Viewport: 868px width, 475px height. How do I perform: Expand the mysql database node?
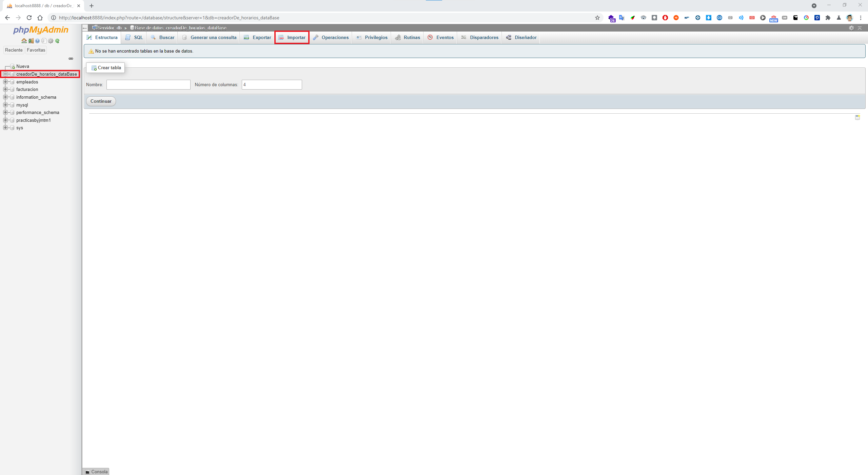tap(5, 105)
